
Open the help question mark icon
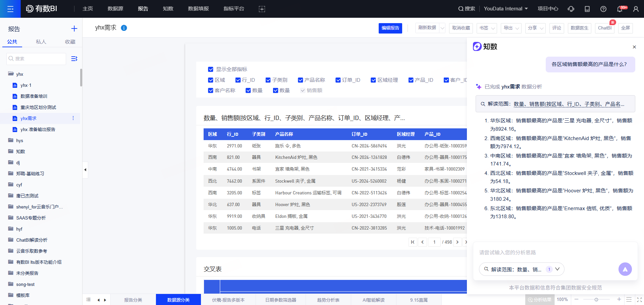pyautogui.click(x=603, y=9)
